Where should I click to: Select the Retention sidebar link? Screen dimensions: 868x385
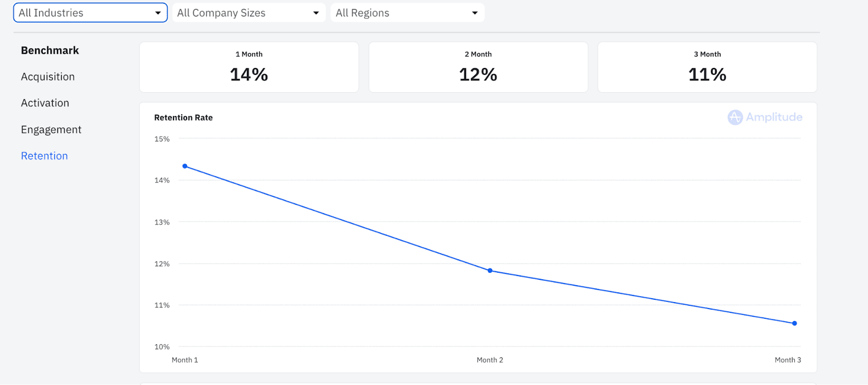tap(44, 156)
